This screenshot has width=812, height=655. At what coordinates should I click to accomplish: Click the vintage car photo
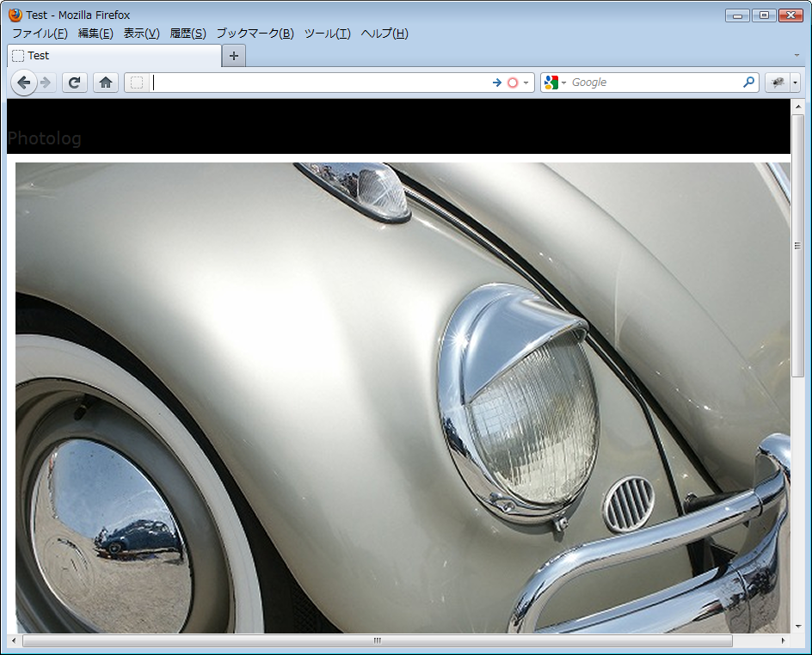coord(403,397)
